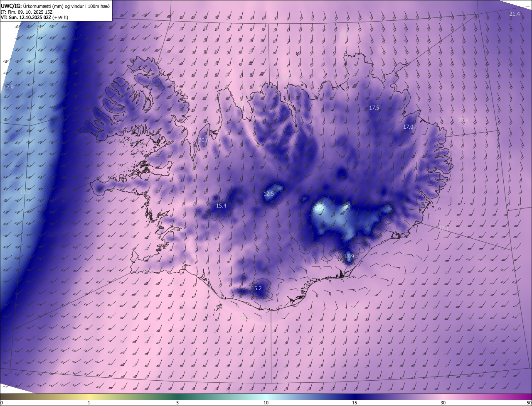Click the colorbar tick label 10
This screenshot has height=406, width=532.
[x=266, y=403]
